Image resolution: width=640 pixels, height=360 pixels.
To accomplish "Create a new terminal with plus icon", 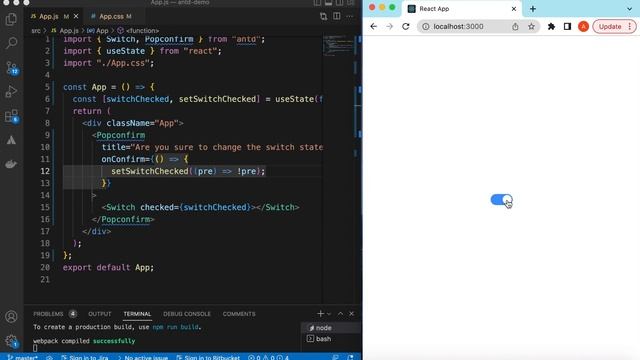I will tap(320, 313).
